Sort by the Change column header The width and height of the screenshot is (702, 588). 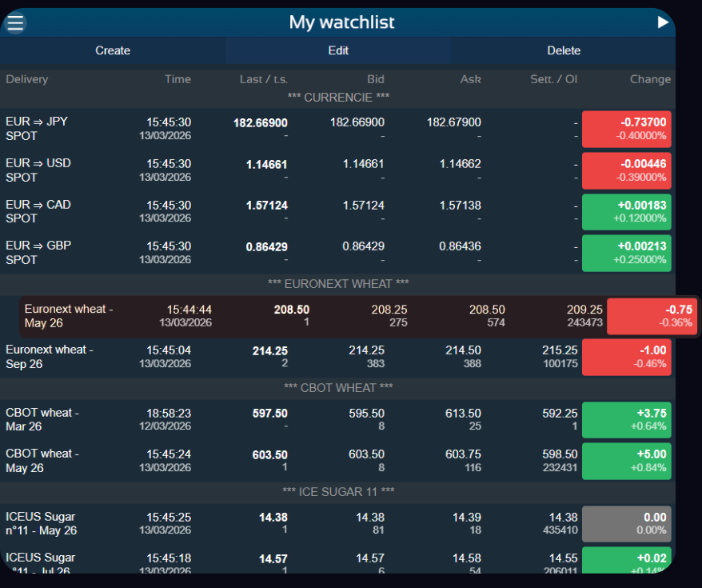click(650, 79)
